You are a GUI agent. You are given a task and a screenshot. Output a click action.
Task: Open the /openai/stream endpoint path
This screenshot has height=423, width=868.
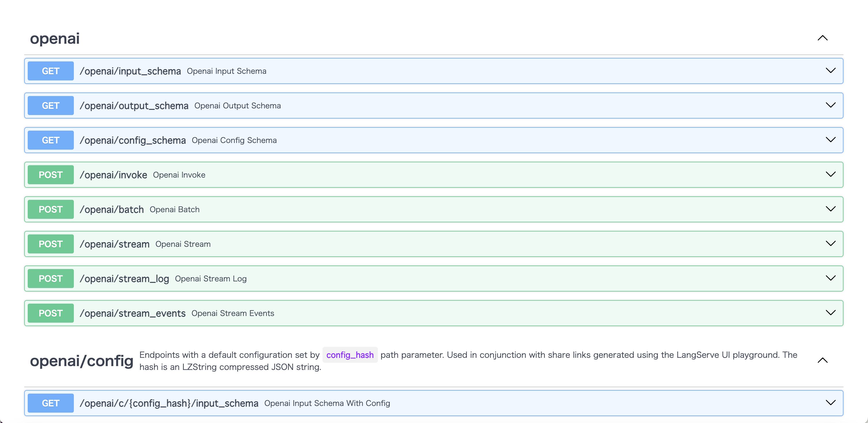115,244
